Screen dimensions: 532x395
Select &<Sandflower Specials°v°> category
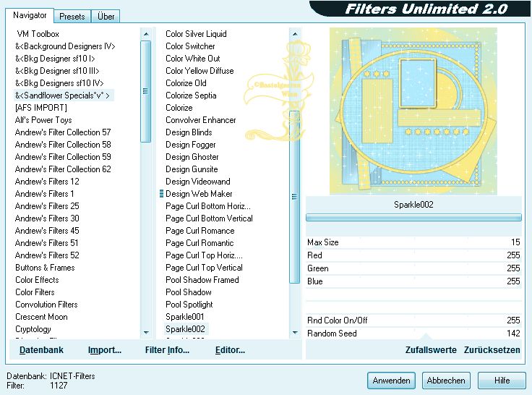(64, 95)
